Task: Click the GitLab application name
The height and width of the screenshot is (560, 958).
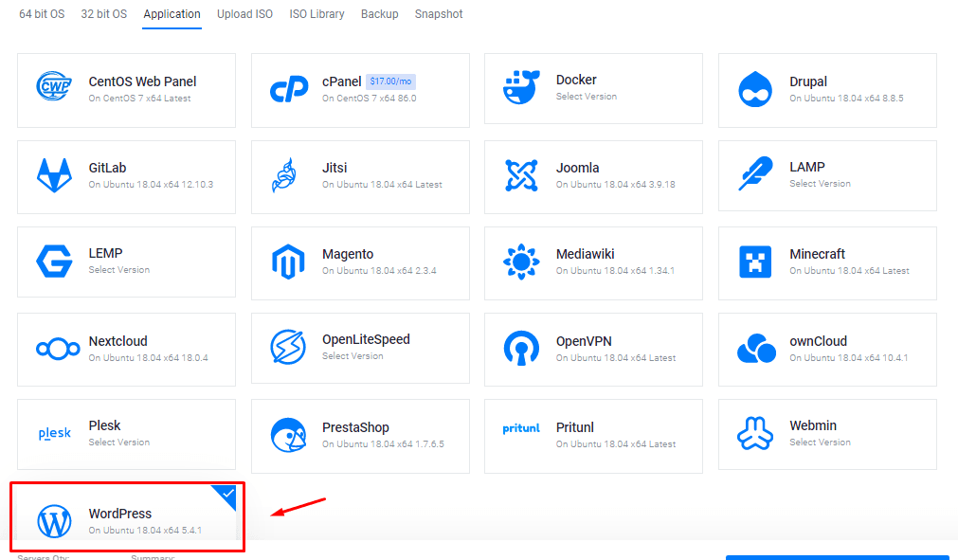Action: [107, 168]
